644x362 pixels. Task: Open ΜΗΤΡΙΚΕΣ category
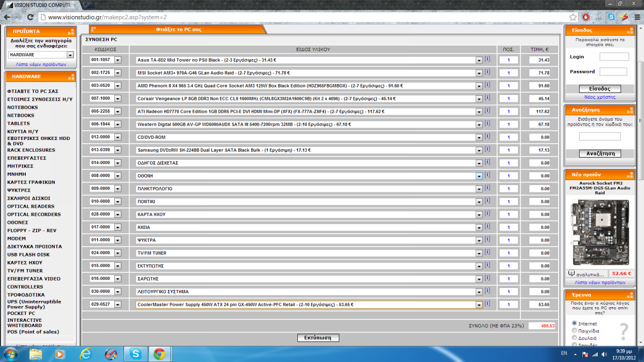tap(20, 166)
